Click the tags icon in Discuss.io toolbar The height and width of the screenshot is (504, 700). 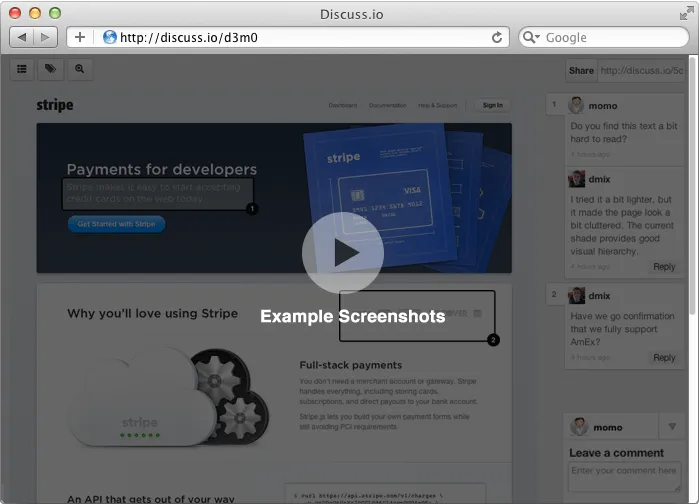(x=50, y=69)
